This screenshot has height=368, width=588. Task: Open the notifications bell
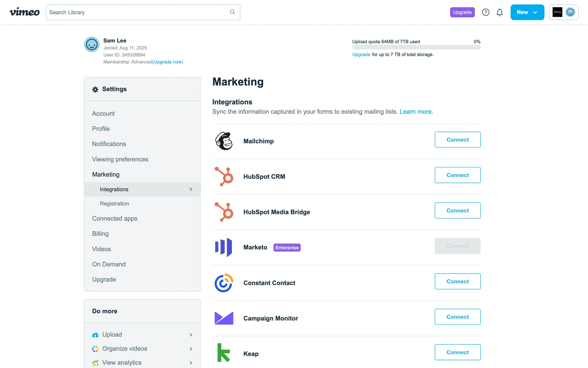499,12
